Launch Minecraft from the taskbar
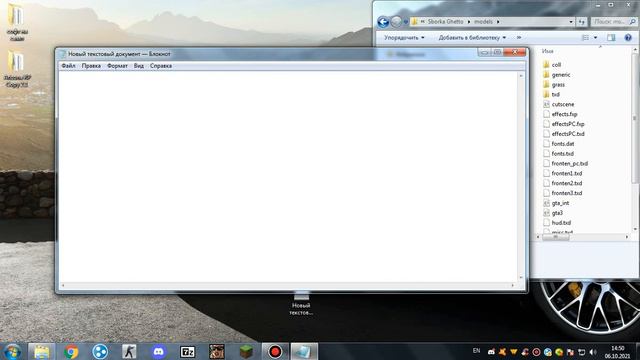This screenshot has height=360, width=640. pos(246,351)
